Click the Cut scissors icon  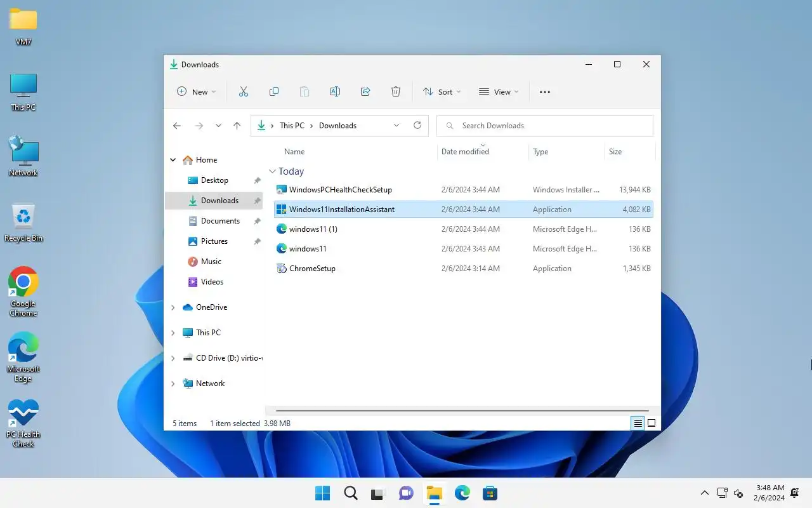coord(244,92)
